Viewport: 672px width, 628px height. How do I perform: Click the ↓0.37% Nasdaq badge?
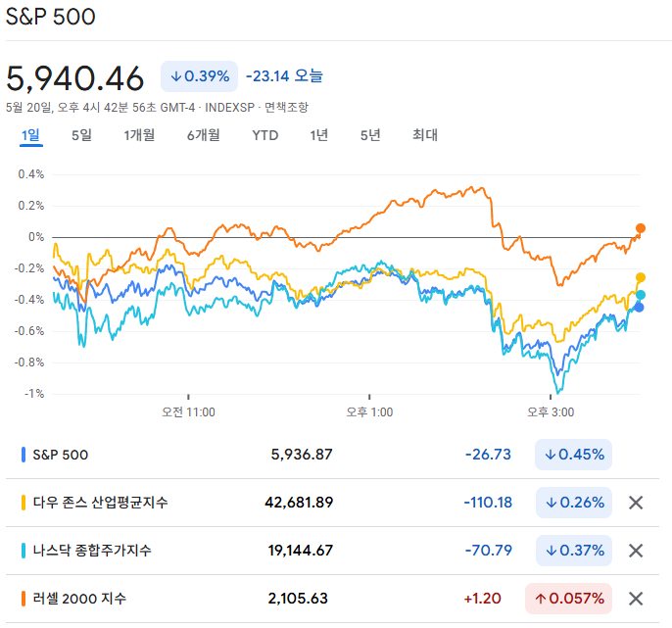[574, 551]
